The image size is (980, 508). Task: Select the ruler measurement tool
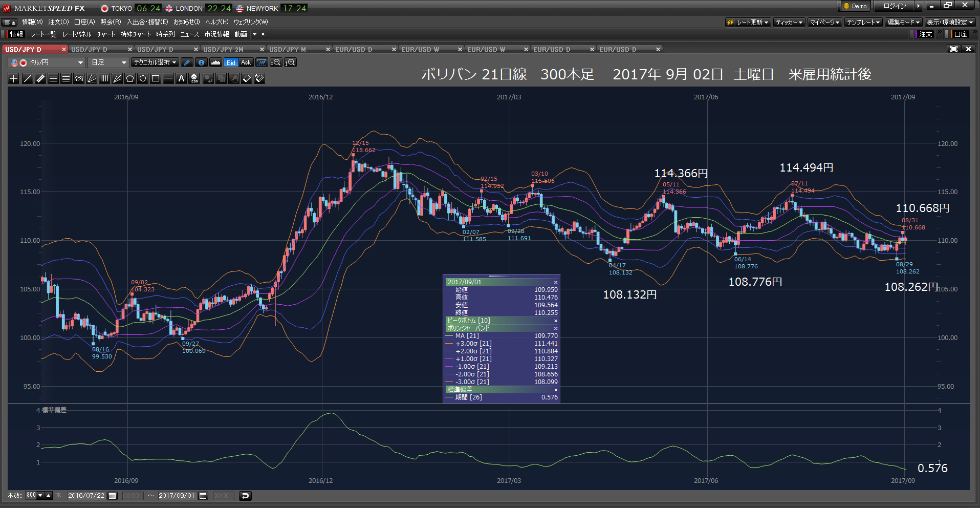coord(40,78)
